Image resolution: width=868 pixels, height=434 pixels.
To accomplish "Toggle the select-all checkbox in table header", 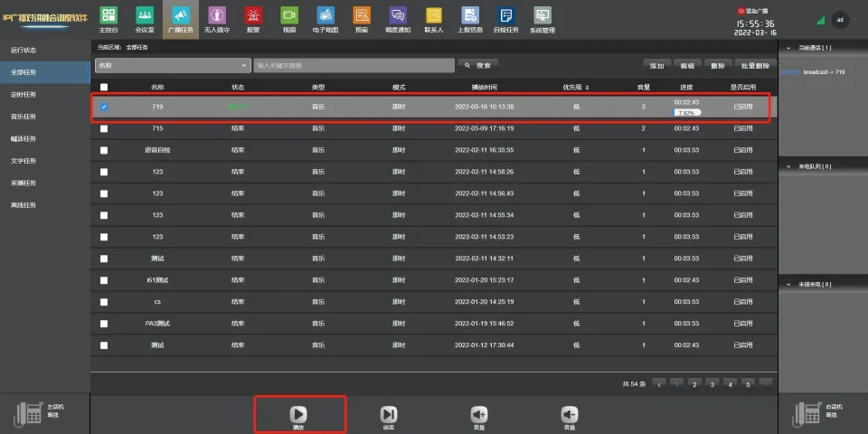I will [104, 87].
